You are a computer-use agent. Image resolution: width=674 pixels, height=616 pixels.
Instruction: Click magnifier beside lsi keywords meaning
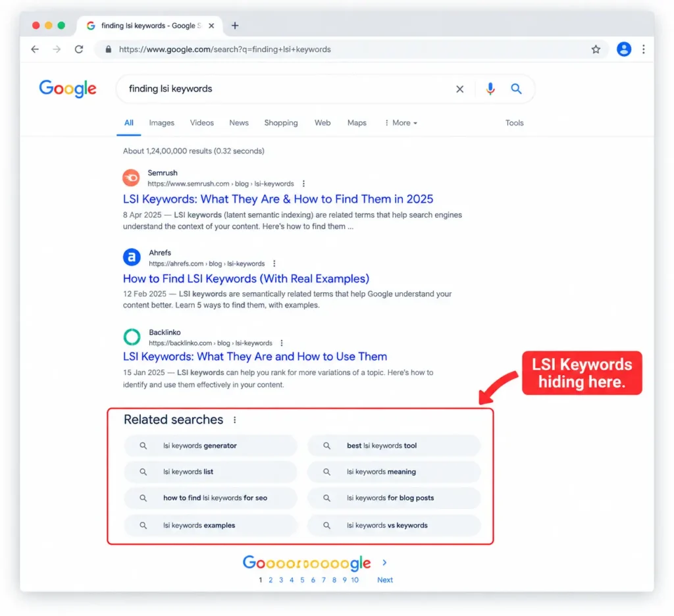tap(326, 472)
